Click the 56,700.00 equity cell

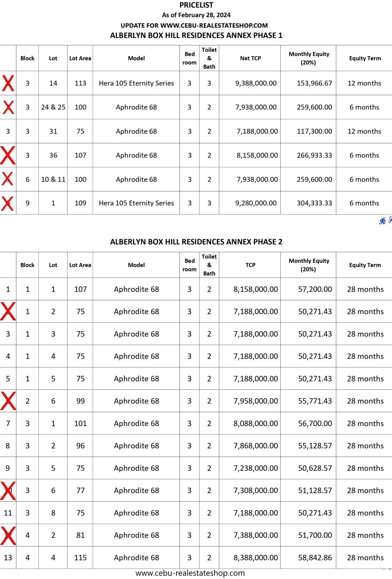[x=315, y=423]
